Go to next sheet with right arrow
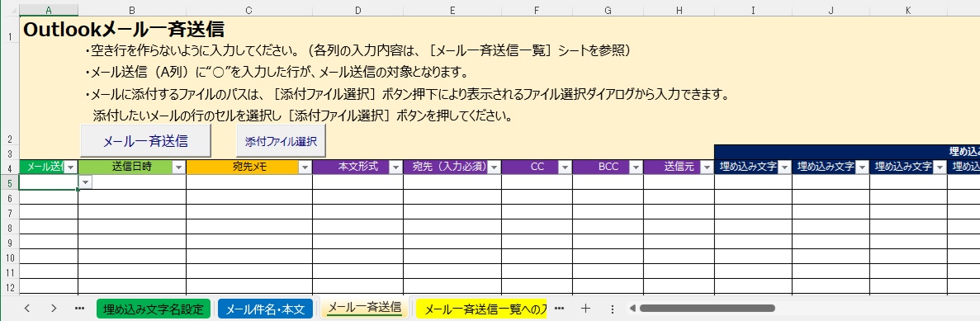This screenshot has height=321, width=980. point(54,308)
